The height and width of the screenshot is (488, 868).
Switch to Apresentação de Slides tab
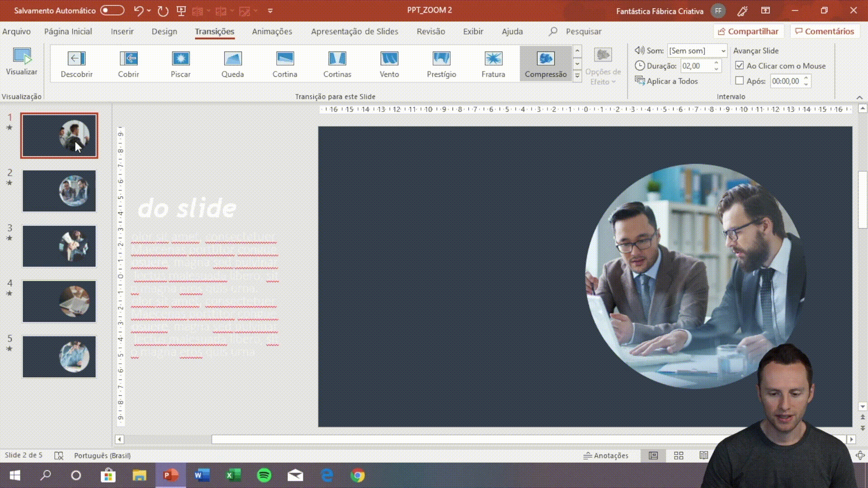click(354, 31)
